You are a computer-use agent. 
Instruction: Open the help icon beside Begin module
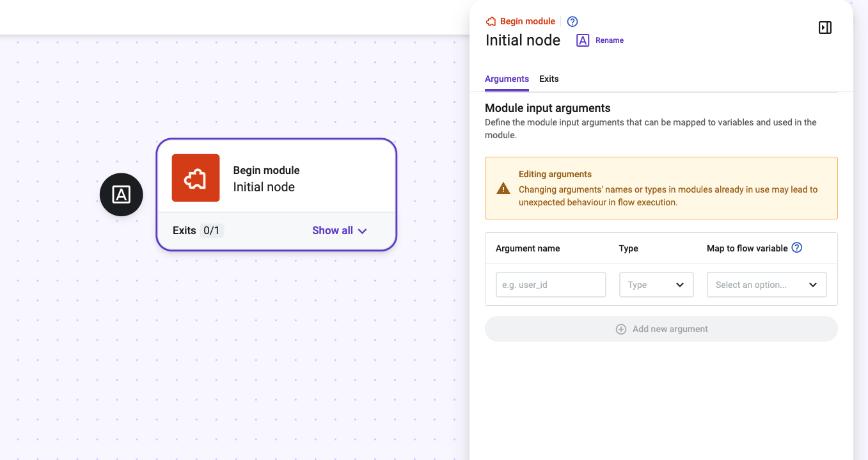click(x=572, y=22)
